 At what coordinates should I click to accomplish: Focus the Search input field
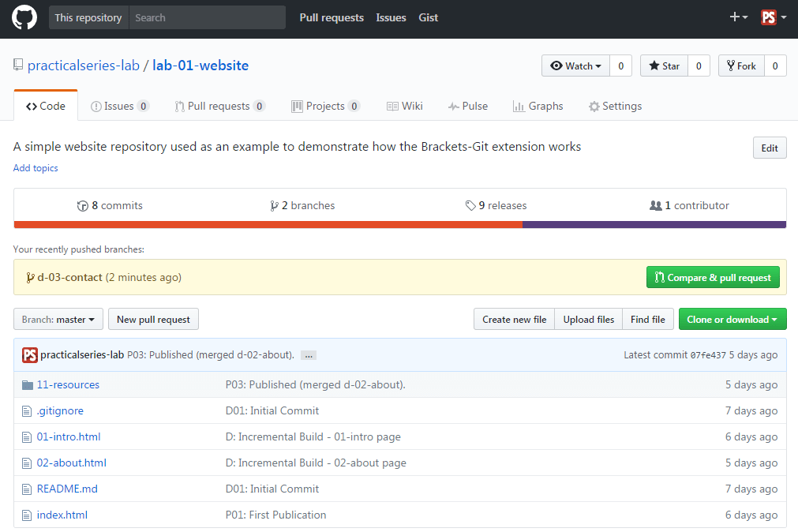tap(208, 17)
